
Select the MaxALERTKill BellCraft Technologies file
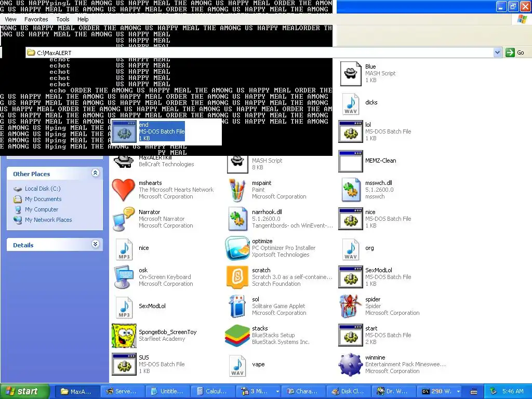[x=153, y=162]
